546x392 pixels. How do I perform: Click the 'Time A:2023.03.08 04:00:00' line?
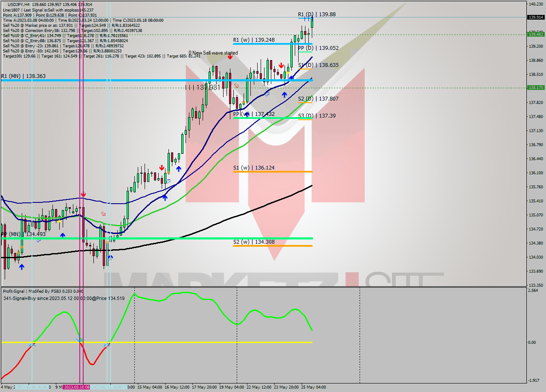pos(83,20)
